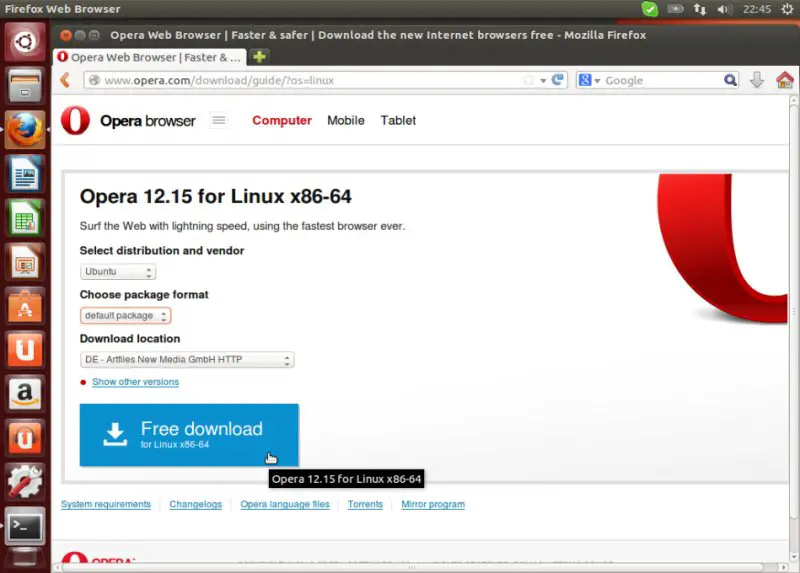Image resolution: width=800 pixels, height=573 pixels.
Task: Open the default package format dropdown
Action: [x=125, y=316]
